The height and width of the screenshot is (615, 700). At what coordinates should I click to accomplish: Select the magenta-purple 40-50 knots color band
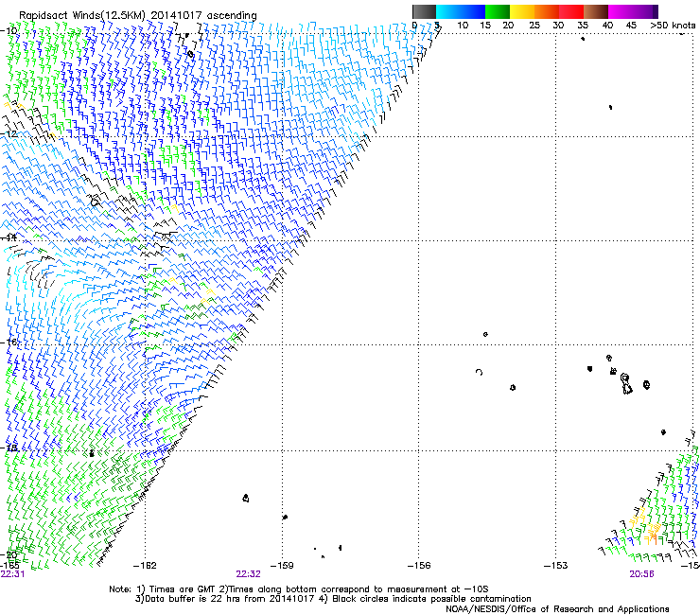pyautogui.click(x=633, y=11)
